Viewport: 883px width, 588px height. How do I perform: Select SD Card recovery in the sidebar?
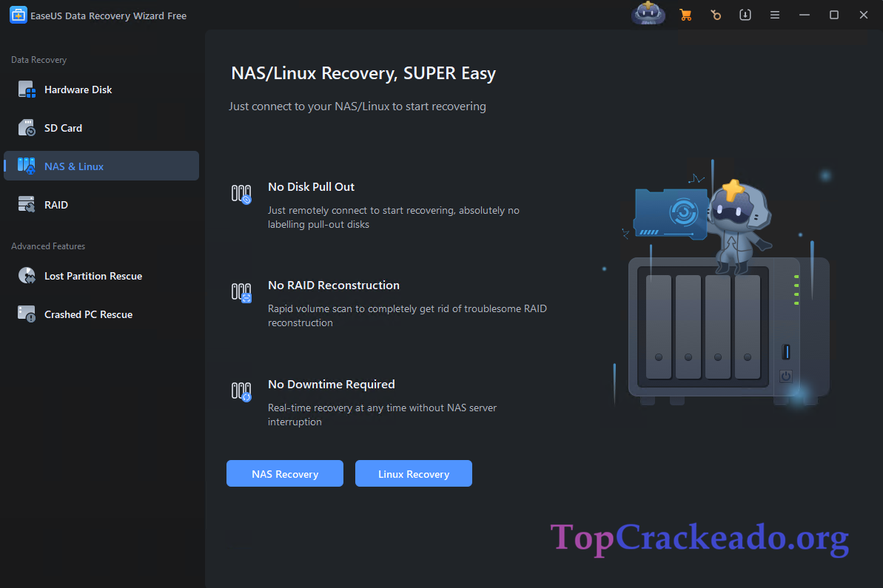coord(61,127)
